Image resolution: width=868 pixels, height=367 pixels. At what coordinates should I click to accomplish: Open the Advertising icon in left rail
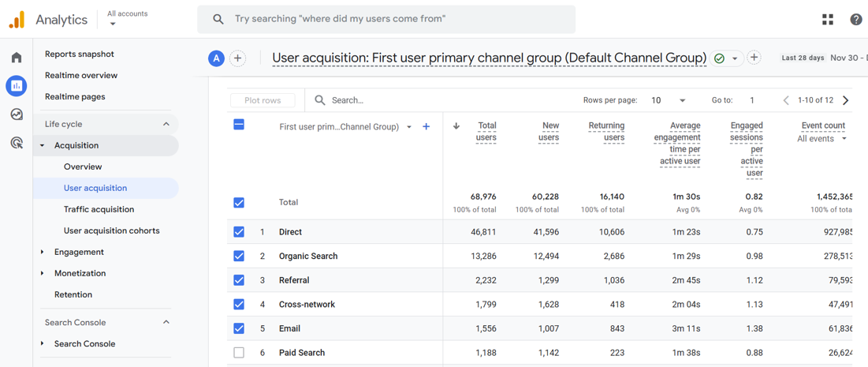[17, 143]
